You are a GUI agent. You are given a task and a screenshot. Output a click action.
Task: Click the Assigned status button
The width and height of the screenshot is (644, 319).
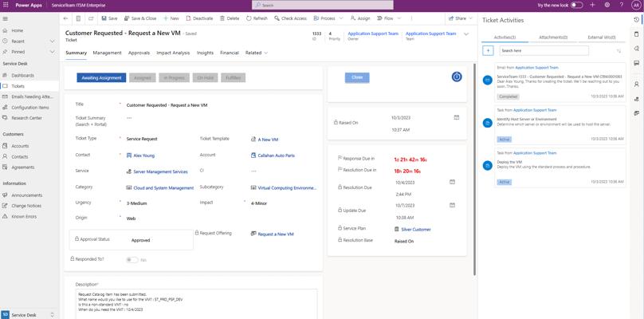tap(143, 77)
